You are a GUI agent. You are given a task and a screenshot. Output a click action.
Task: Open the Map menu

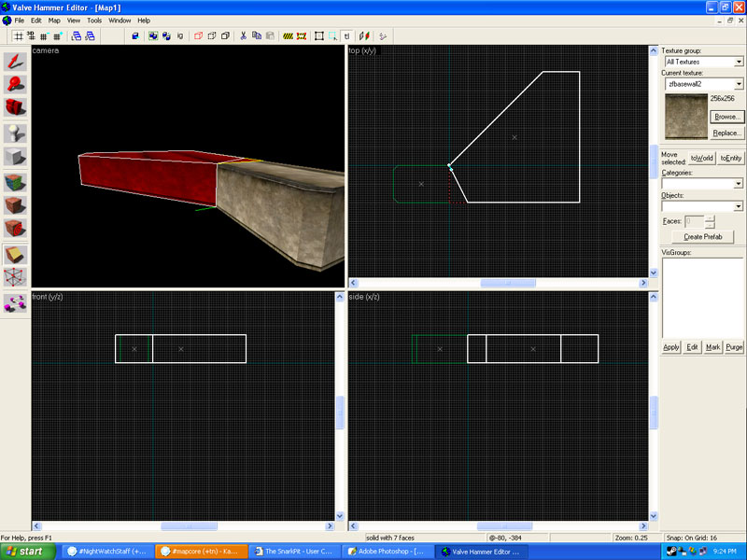[x=54, y=20]
